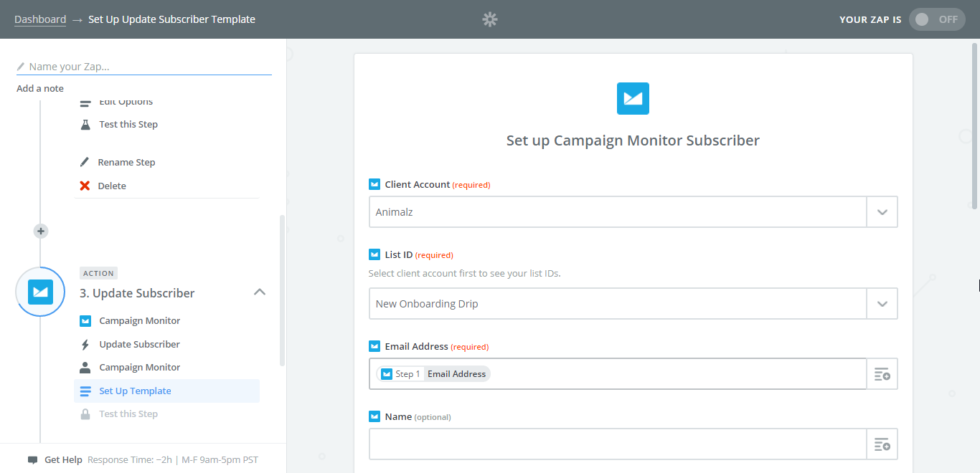Click the ACTION badge label
Screen dimensions: 980x473
click(98, 273)
